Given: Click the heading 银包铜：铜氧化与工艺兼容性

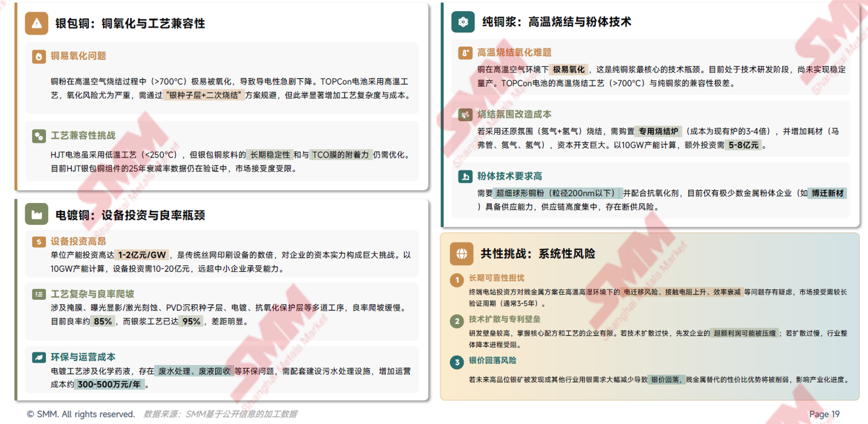Looking at the screenshot, I should point(130,24).
